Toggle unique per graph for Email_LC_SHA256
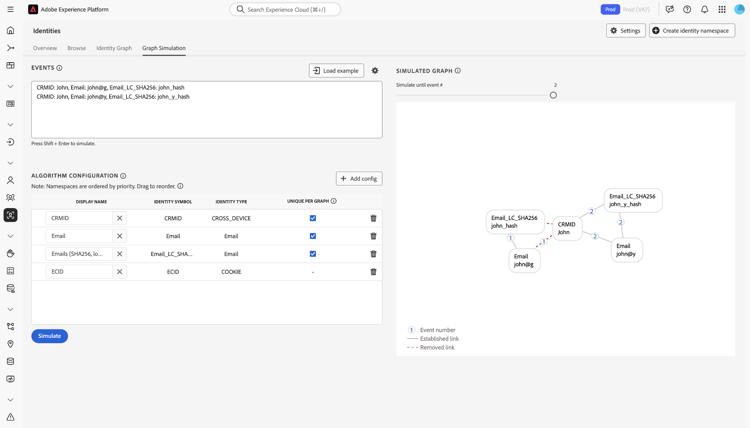 coord(313,254)
